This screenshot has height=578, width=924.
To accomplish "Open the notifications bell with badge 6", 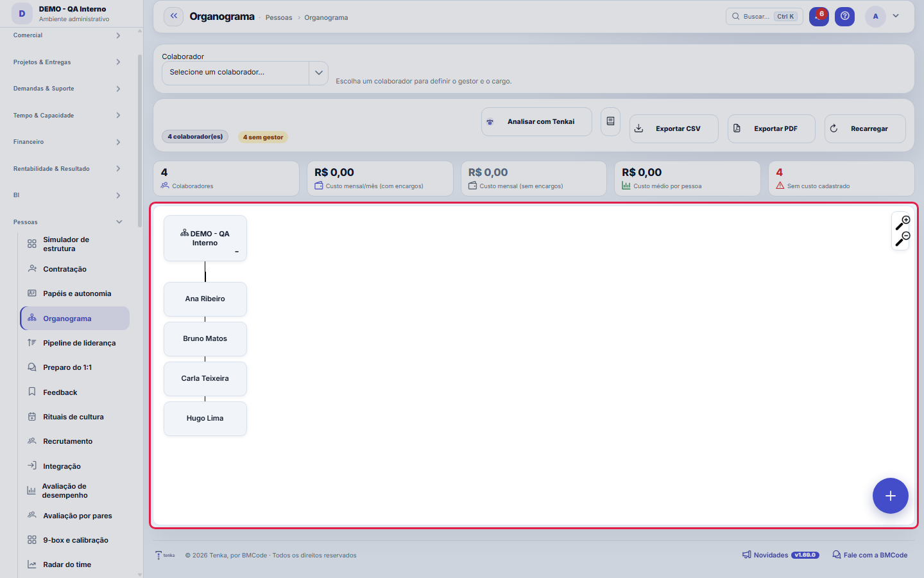I will pos(819,17).
